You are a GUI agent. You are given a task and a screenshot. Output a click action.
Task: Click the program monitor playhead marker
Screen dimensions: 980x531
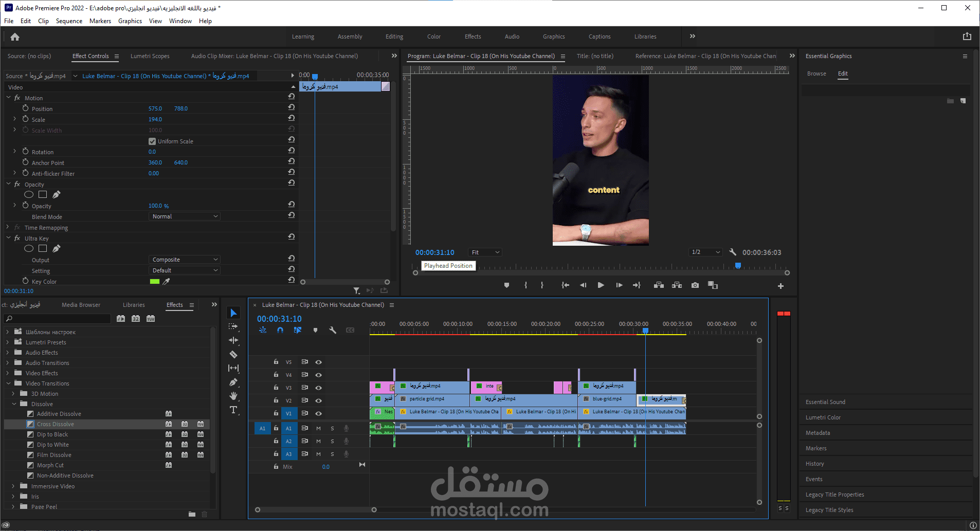(x=738, y=266)
